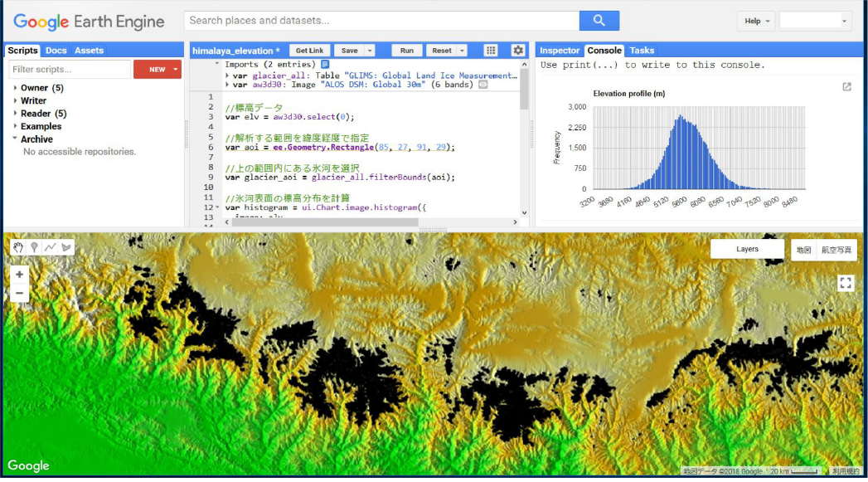Click the 'Elevation profile (m)' chart title

[x=629, y=94]
